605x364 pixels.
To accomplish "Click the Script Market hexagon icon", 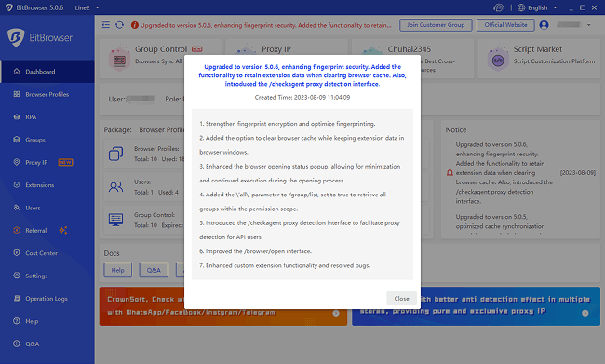I will tap(498, 59).
